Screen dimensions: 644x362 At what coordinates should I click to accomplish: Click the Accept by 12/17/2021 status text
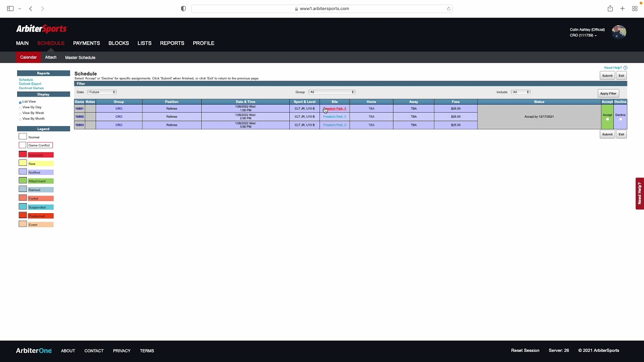pyautogui.click(x=539, y=117)
